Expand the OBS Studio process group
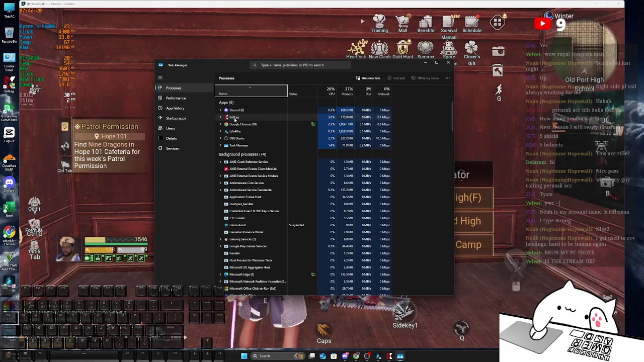Viewport: 644px width, 362px height. tap(220, 138)
